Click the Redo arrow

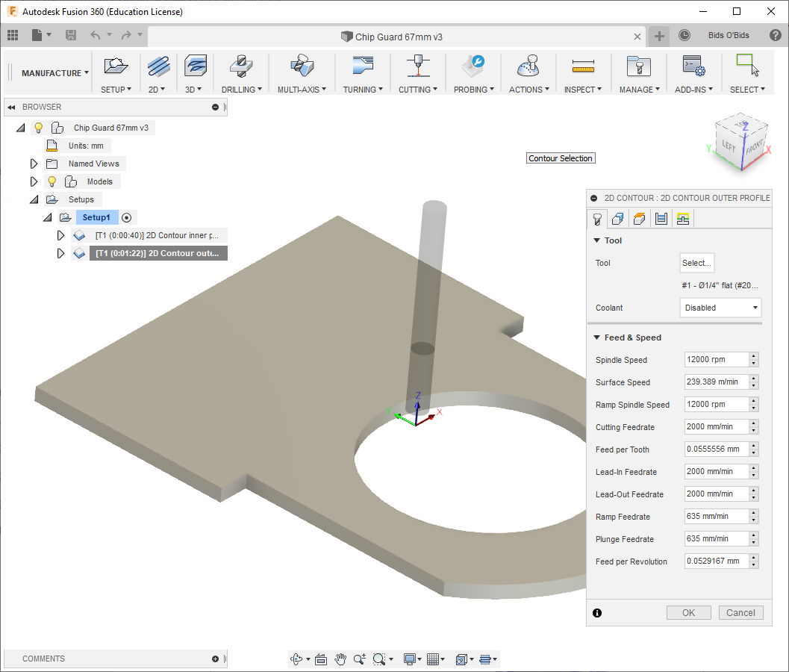[x=126, y=35]
